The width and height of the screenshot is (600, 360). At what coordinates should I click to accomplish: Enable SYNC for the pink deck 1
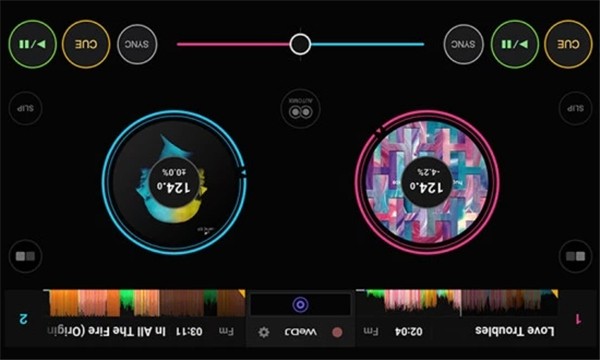pos(463,44)
